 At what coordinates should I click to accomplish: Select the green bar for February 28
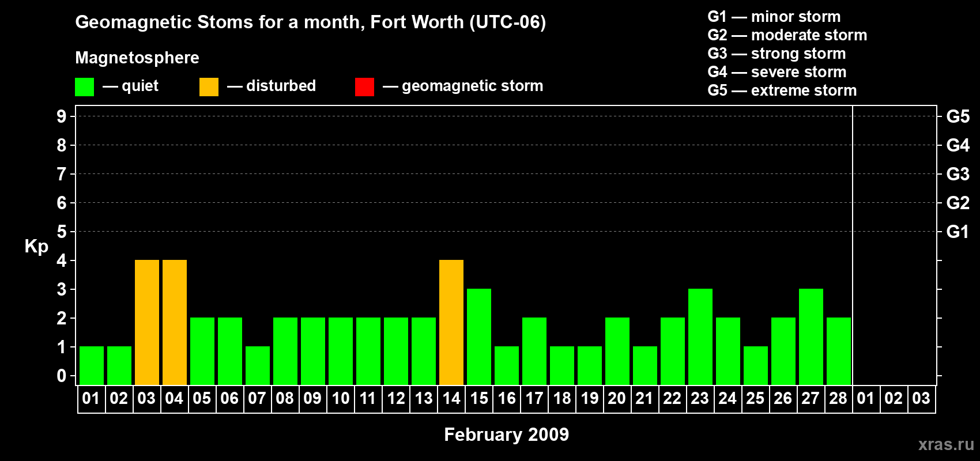coord(839,351)
